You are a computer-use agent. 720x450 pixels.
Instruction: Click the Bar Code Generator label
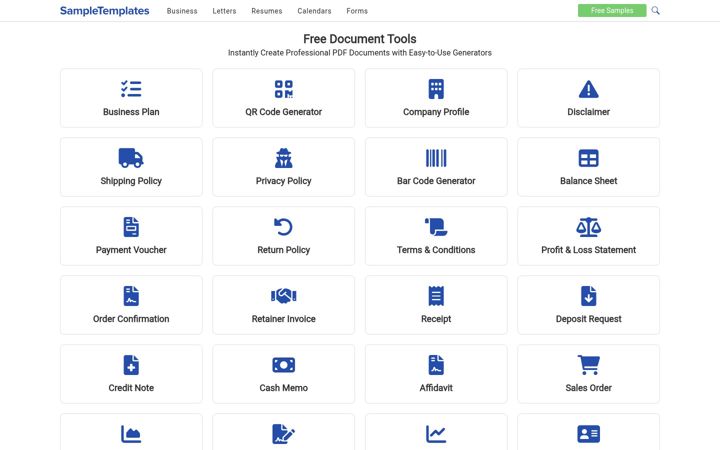click(x=436, y=181)
